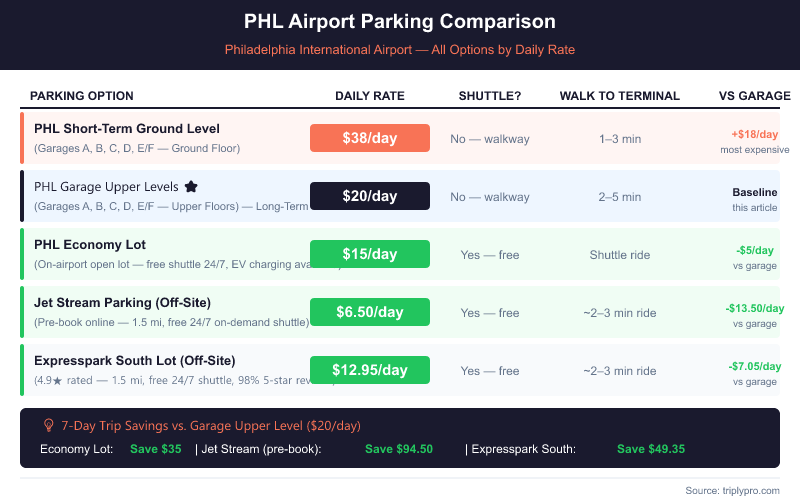The height and width of the screenshot is (500, 800).
Task: Open the PHL Short-Term Ground Level row title
Action: pos(127,129)
